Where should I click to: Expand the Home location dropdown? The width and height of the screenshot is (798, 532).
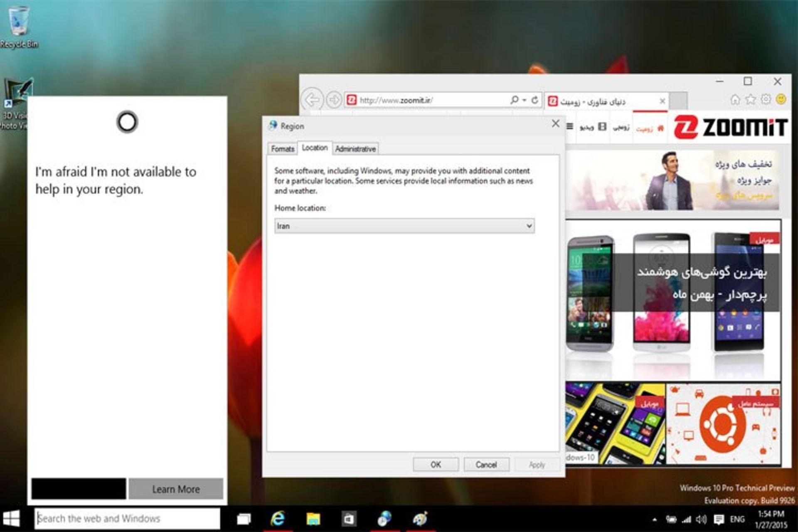pos(529,226)
